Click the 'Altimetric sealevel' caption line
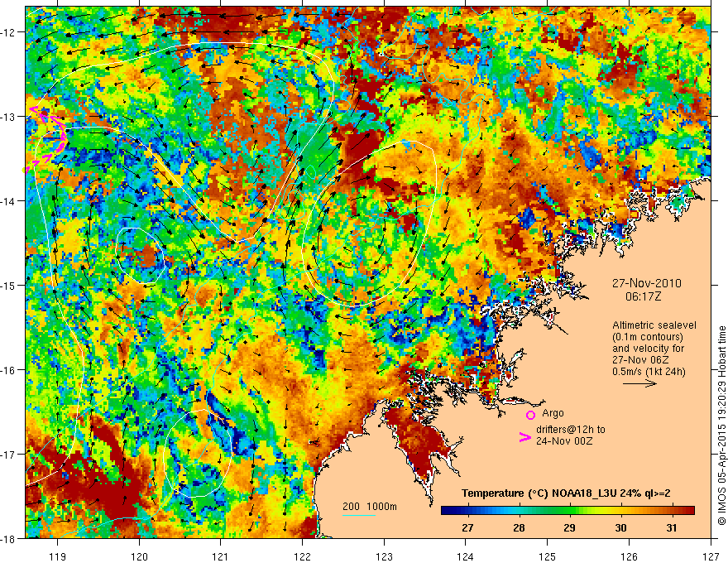Screen dimensions: 728x563 pos(654,325)
